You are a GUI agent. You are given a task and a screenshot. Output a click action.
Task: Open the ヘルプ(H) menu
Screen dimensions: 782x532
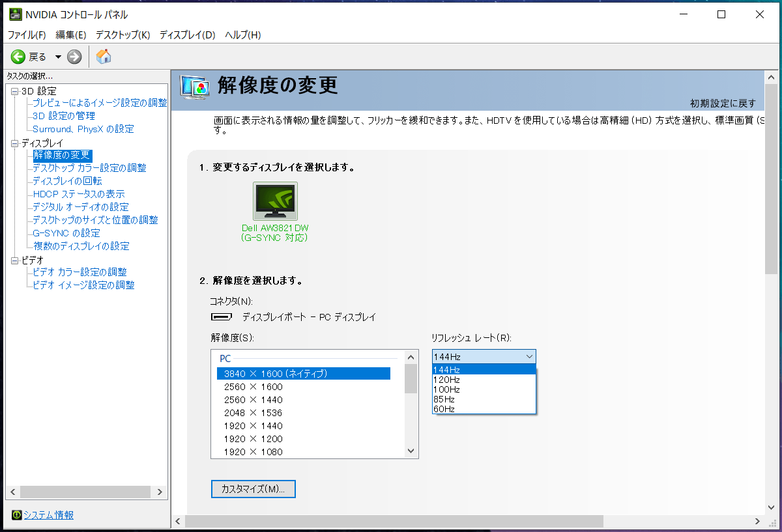click(x=242, y=35)
